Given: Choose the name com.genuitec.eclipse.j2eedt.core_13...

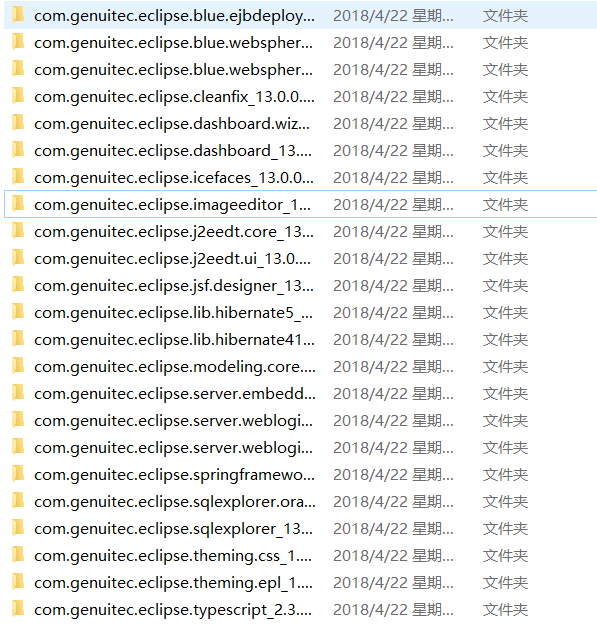Looking at the screenshot, I should pos(174,232).
